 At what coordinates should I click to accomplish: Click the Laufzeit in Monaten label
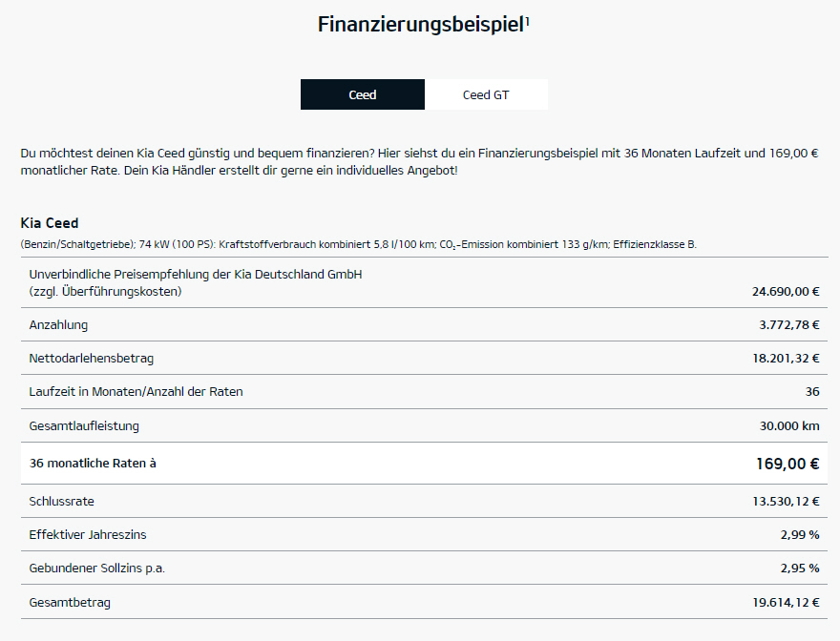[x=136, y=391]
